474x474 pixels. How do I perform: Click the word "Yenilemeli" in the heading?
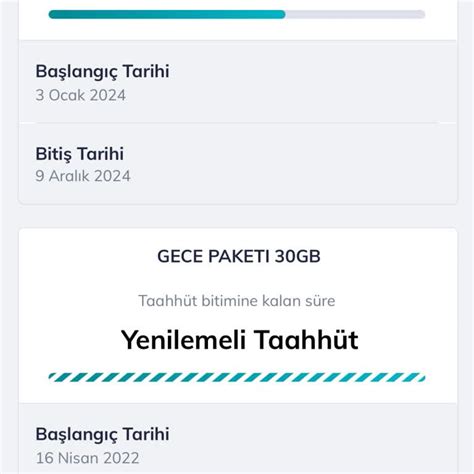pyautogui.click(x=183, y=340)
